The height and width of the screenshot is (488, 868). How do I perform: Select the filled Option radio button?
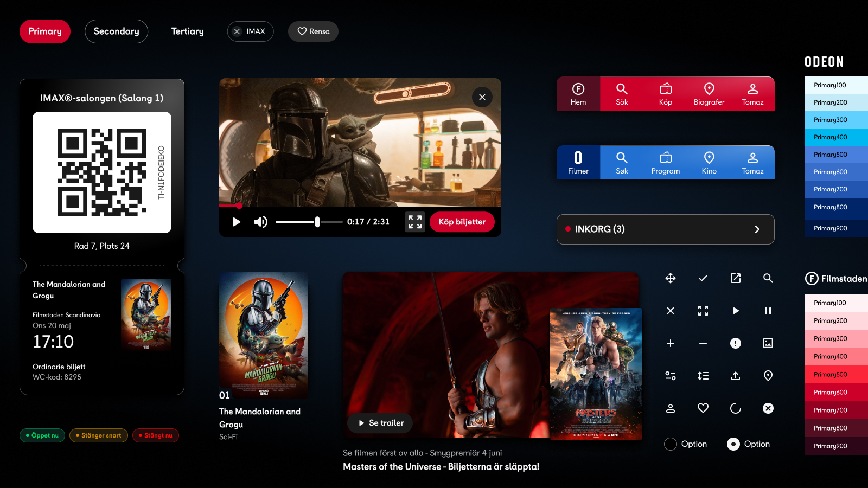pos(733,444)
